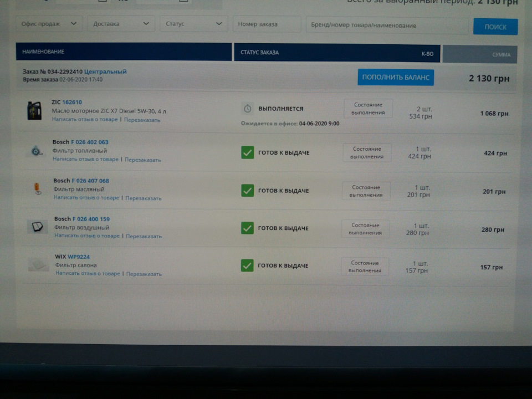Click green checkmark in Фильтр топливный row
The image size is (532, 399).
coord(248,152)
